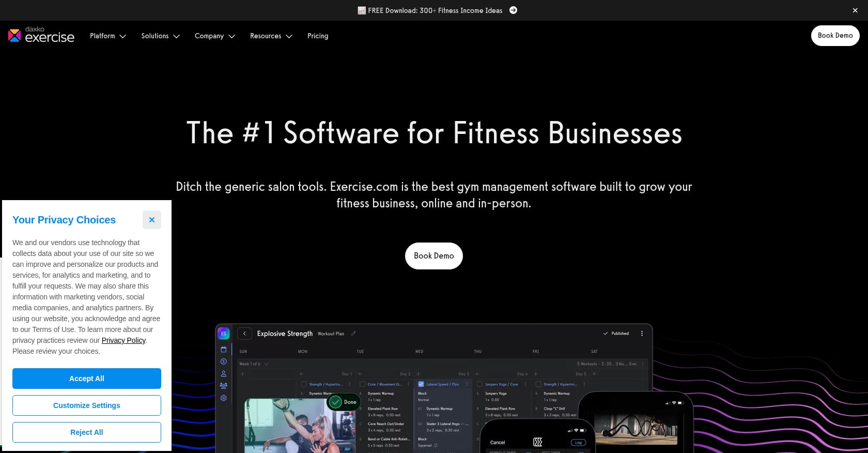
Task: Check the Friday Strength / Hypertro... checkbox
Action: [538, 384]
